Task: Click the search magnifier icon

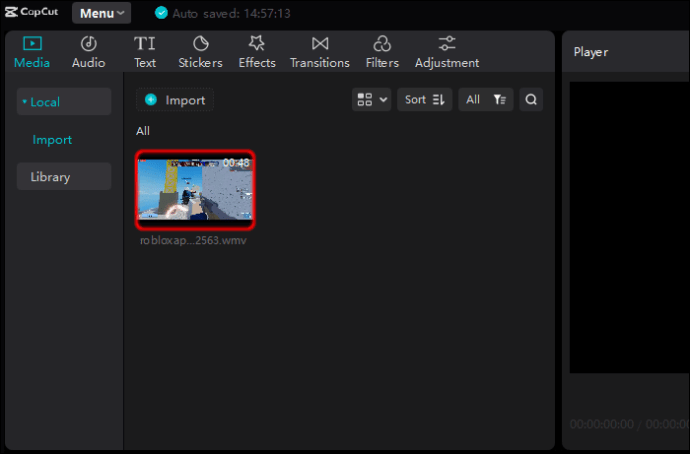Action: (x=531, y=100)
